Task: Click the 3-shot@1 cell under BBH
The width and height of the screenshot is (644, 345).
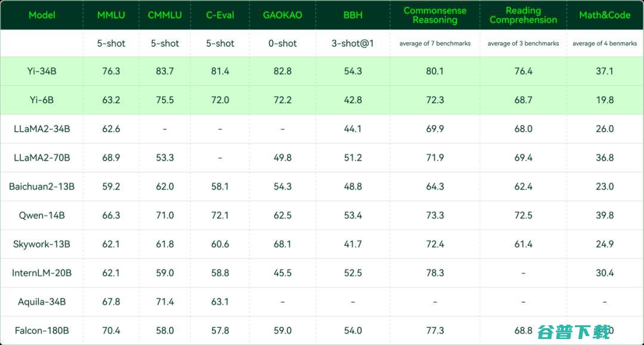Action: point(353,43)
